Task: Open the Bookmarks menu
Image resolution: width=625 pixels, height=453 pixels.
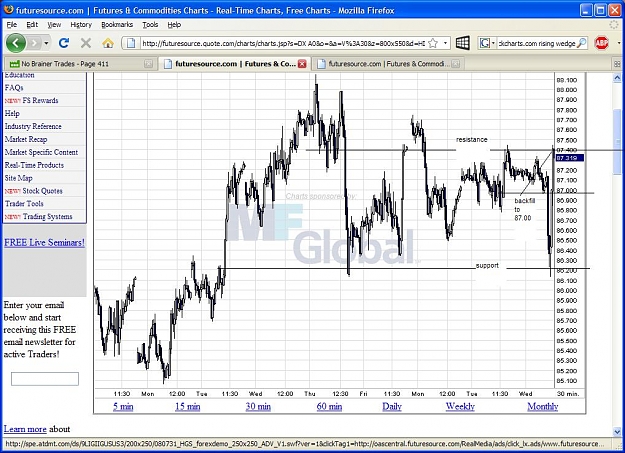Action: 117,25
